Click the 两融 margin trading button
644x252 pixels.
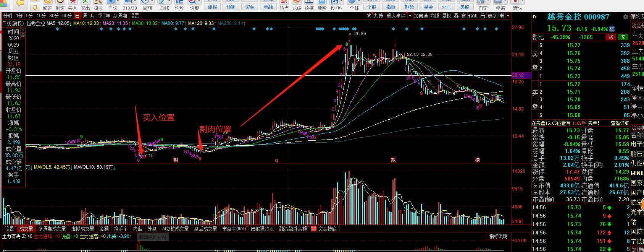click(268, 7)
